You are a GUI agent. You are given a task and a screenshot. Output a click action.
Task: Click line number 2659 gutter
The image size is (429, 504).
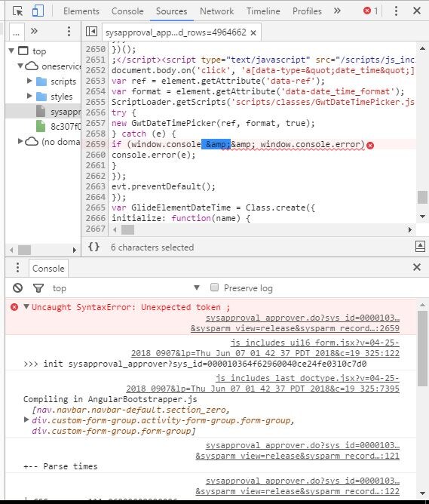click(x=95, y=144)
